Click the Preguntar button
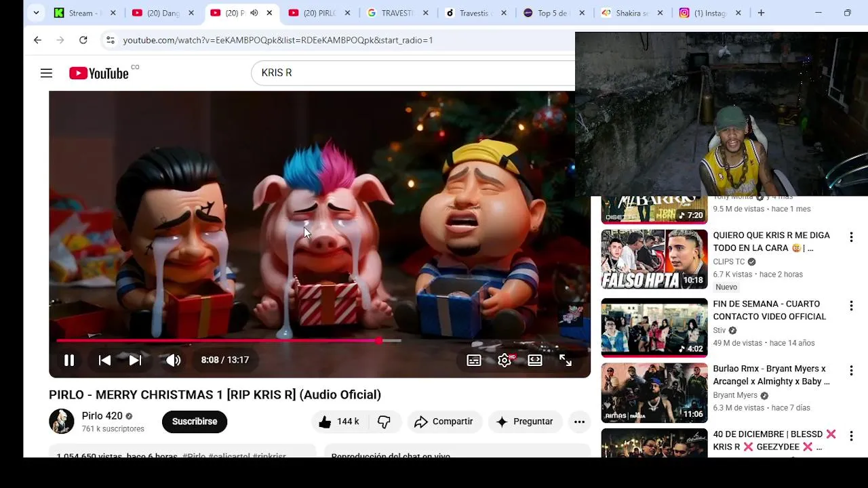 pyautogui.click(x=525, y=422)
